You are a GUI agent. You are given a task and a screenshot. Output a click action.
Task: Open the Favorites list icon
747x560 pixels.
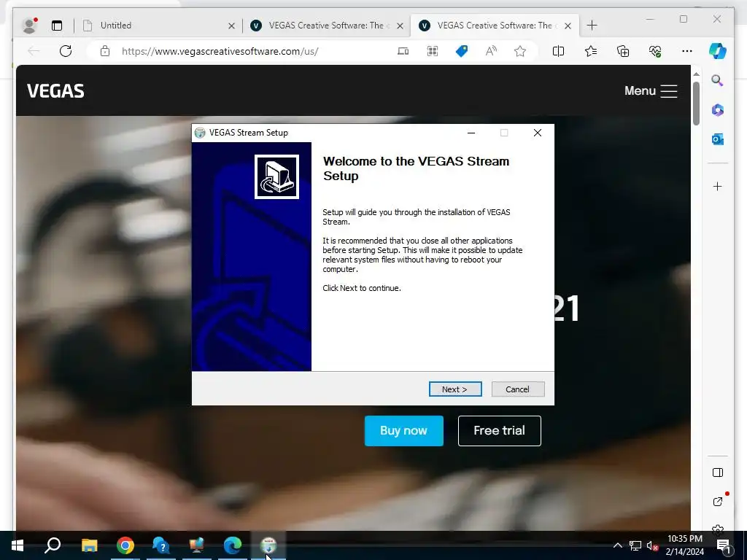(x=591, y=51)
